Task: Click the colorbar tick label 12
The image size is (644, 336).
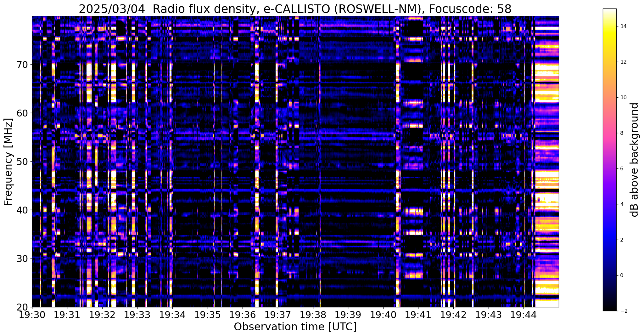Action: point(623,62)
